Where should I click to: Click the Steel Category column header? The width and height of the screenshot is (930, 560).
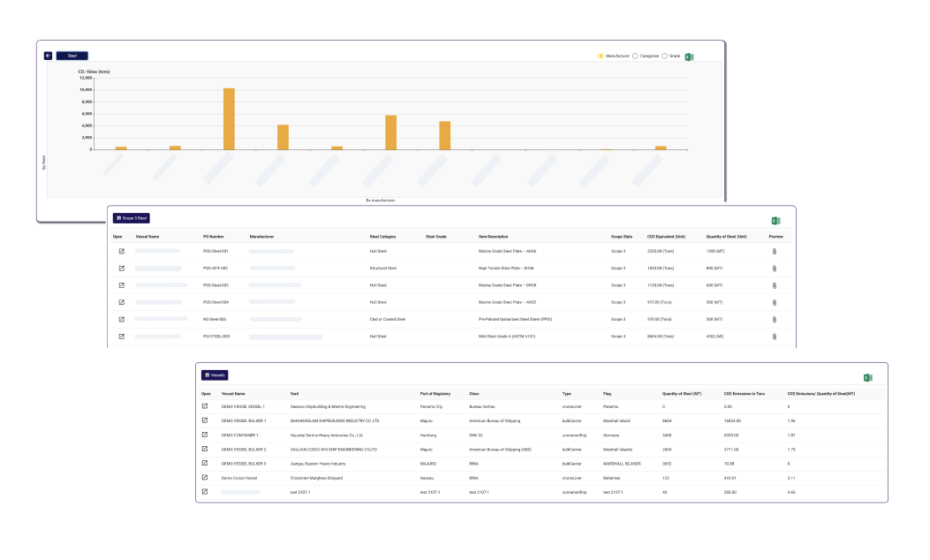click(x=382, y=237)
